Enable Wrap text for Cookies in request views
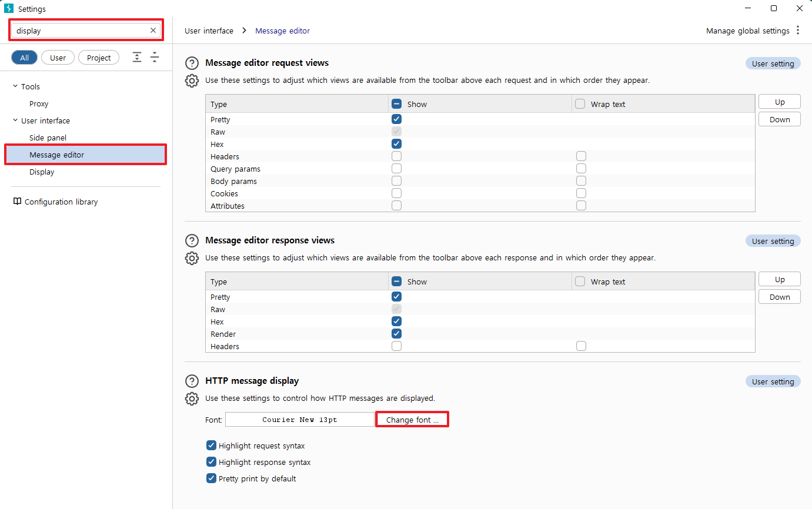Screen dimensions: 812x509 [582, 193]
